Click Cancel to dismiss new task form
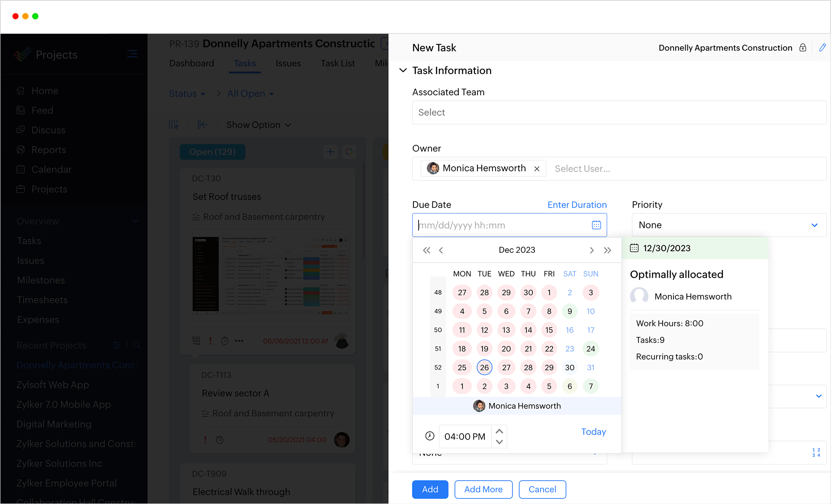The image size is (831, 504). pyautogui.click(x=541, y=489)
